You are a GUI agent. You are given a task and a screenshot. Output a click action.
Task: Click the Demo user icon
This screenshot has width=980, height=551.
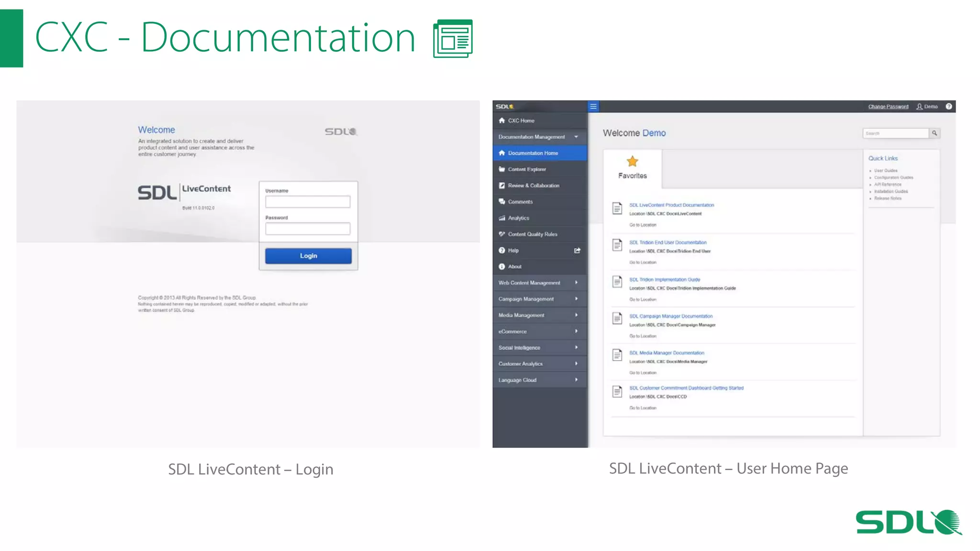coord(919,107)
